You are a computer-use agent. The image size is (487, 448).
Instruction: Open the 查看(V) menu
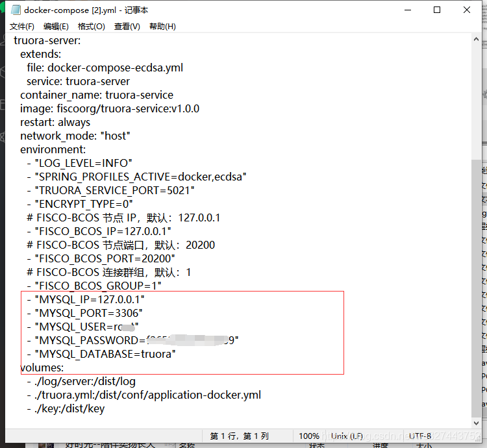[x=127, y=27]
